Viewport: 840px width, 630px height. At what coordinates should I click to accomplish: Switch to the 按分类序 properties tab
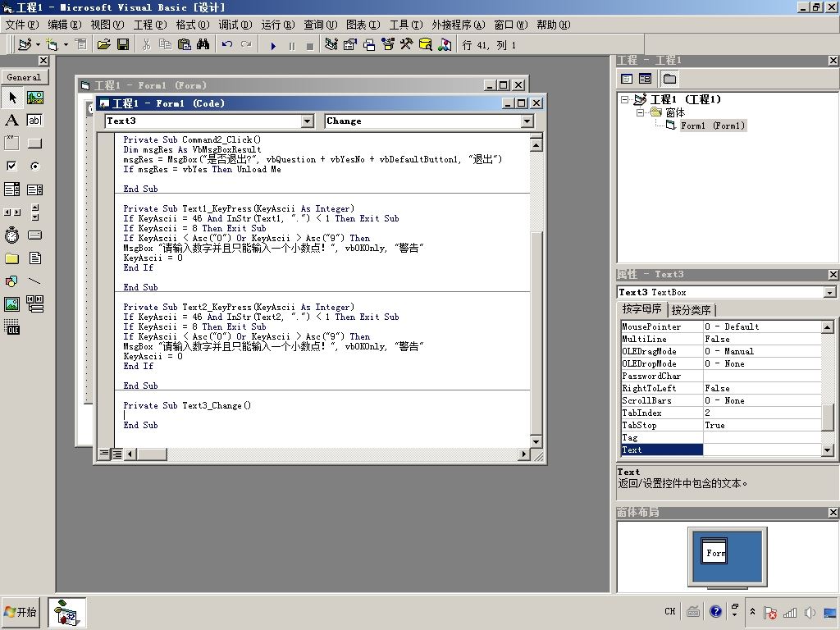coord(691,309)
